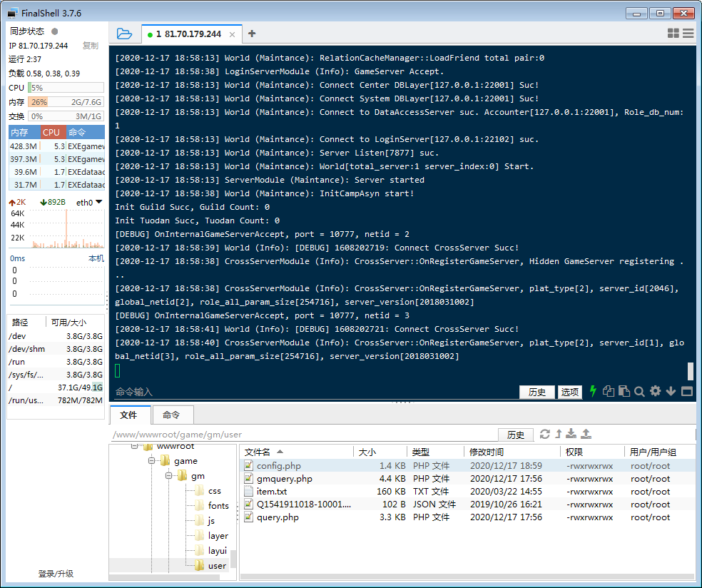Click the 登录/升级 login upgrade link
Screen dimensions: 702x588
coord(56,574)
